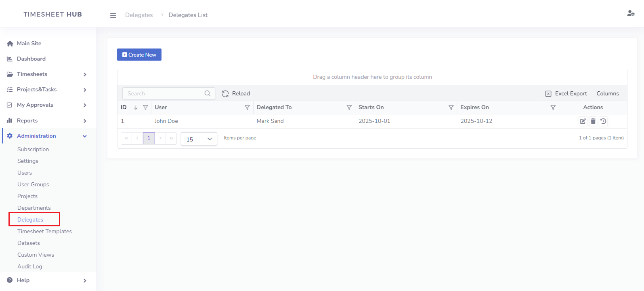This screenshot has height=291, width=644.
Task: Export the grid using Excel Export
Action: pos(566,94)
